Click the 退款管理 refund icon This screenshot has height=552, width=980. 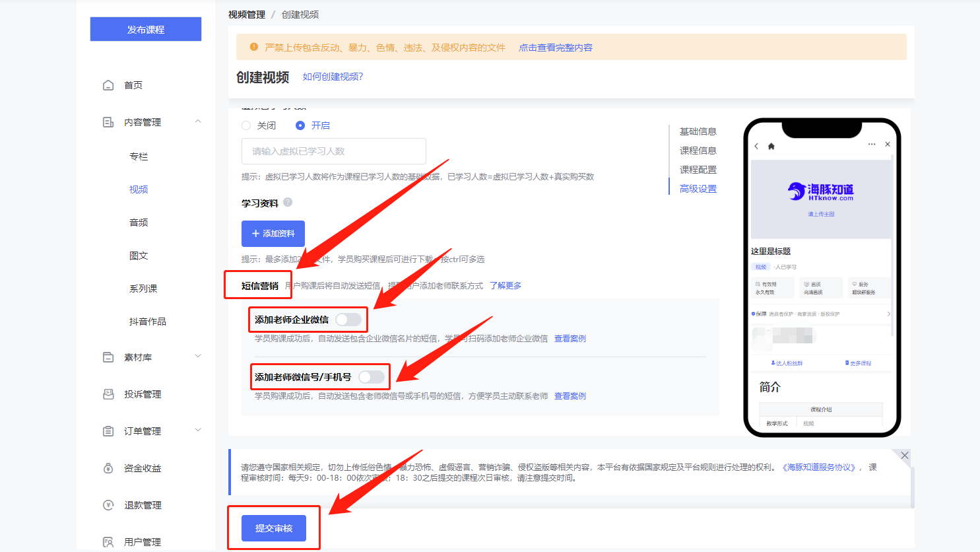tap(108, 505)
